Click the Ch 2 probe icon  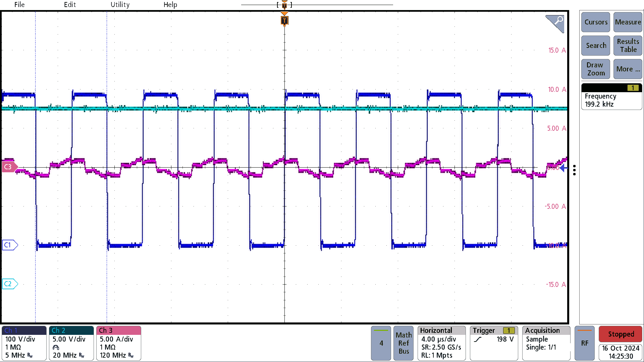click(x=56, y=347)
